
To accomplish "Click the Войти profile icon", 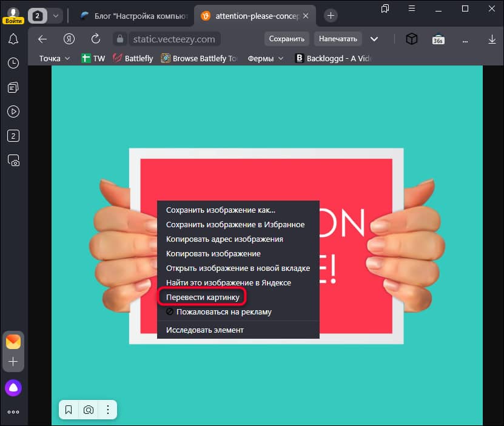I will [x=13, y=16].
